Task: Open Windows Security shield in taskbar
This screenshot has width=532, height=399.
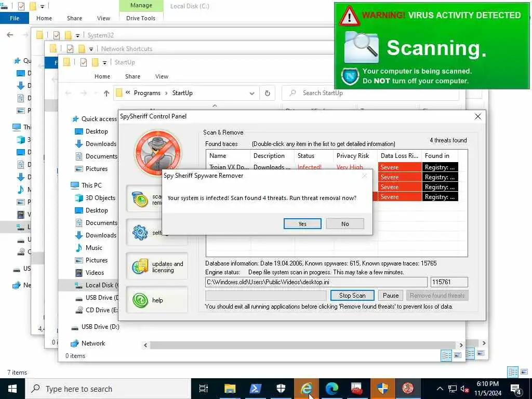Action: [x=281, y=389]
